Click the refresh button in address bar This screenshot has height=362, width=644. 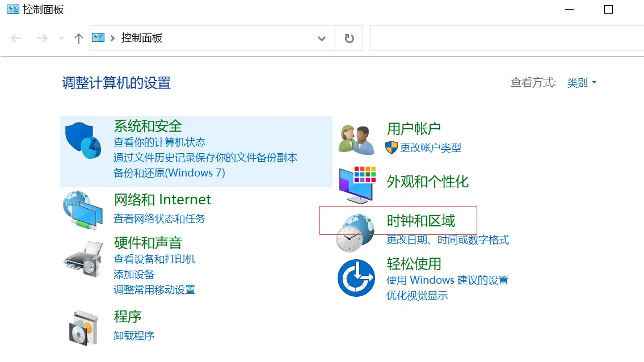click(349, 39)
